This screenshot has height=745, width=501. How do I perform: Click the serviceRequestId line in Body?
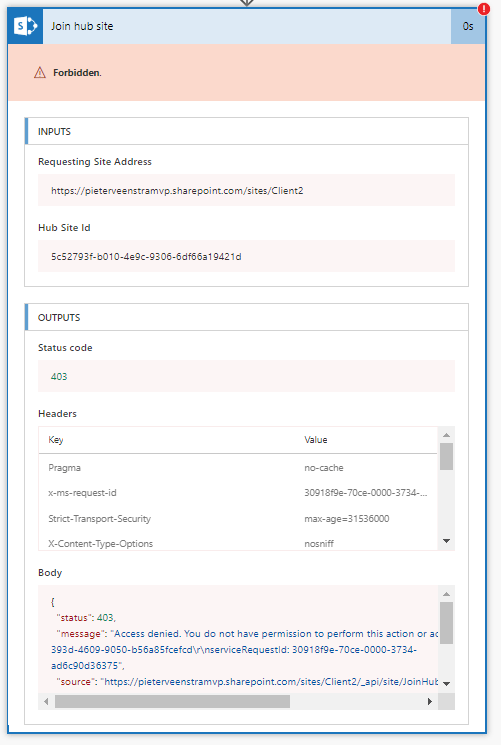click(233, 649)
